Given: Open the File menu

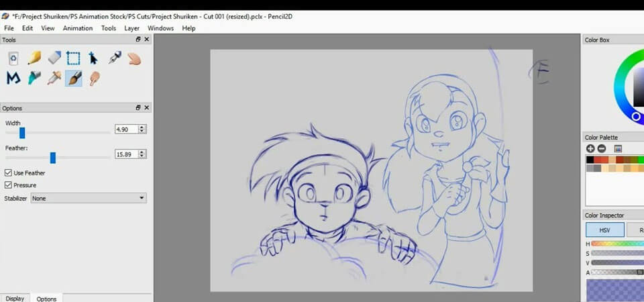Looking at the screenshot, I should (9, 28).
